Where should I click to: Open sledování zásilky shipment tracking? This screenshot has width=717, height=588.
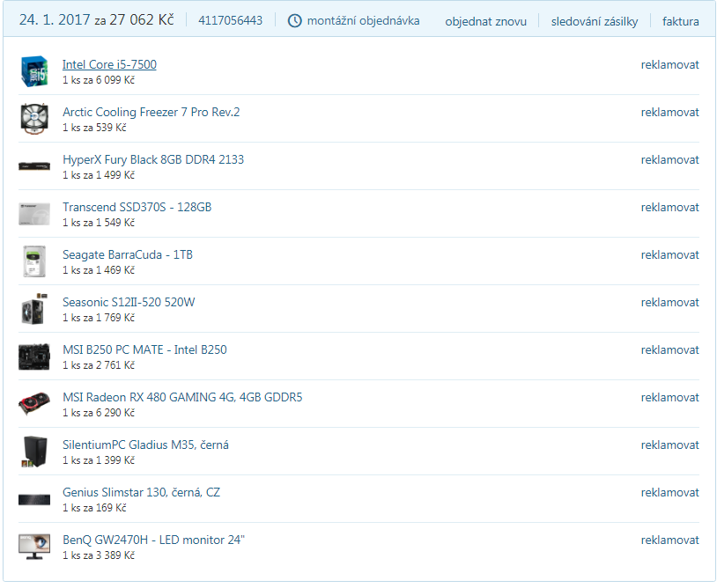[x=595, y=21]
